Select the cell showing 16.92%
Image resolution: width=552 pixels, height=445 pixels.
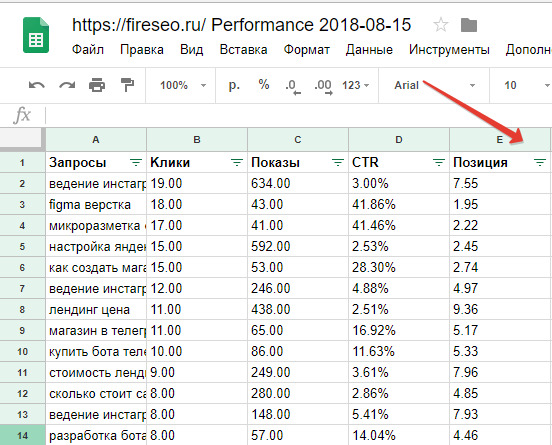pyautogui.click(x=399, y=331)
